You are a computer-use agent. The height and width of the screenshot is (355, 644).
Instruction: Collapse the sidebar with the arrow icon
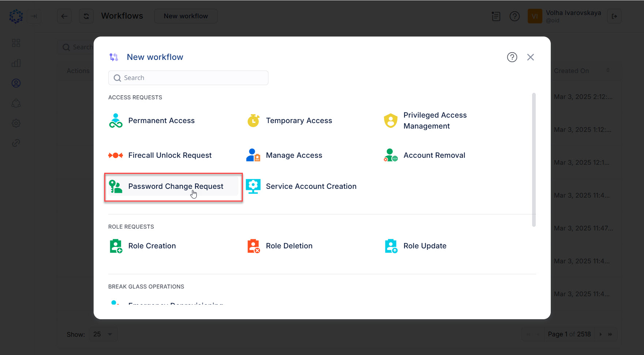pos(34,16)
